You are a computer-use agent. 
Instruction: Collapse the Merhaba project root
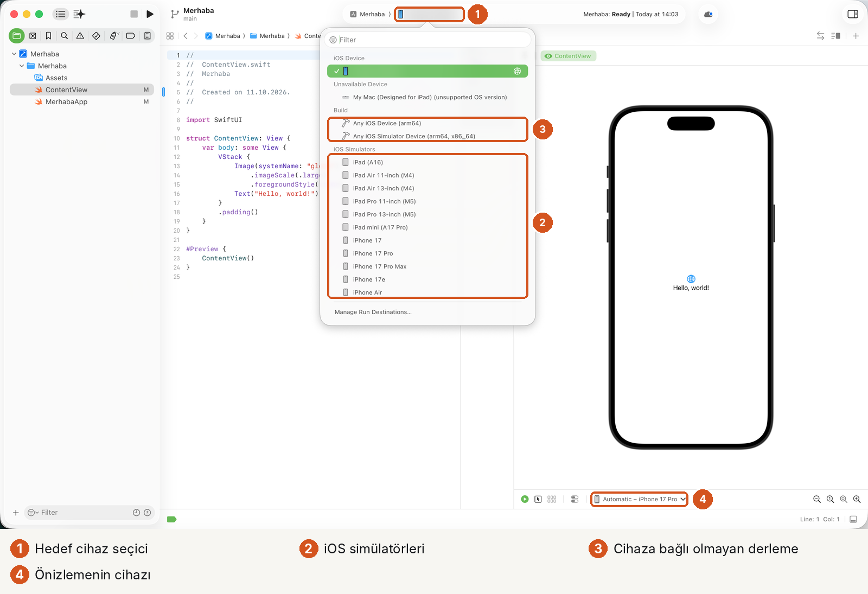(x=14, y=54)
